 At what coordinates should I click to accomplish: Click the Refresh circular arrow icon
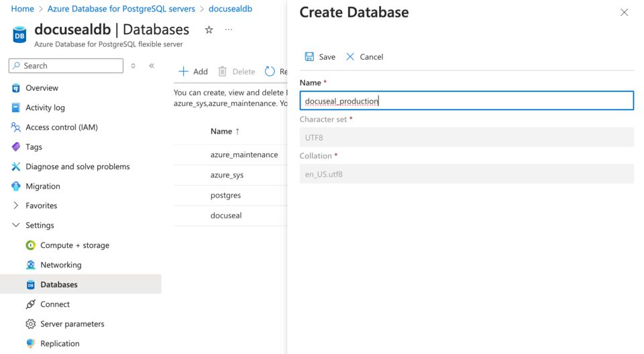click(270, 72)
